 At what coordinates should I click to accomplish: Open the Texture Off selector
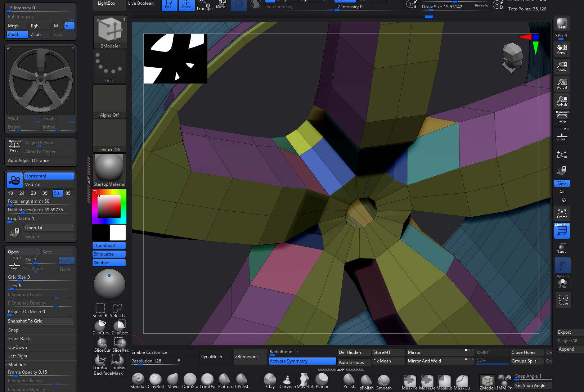coord(109,136)
